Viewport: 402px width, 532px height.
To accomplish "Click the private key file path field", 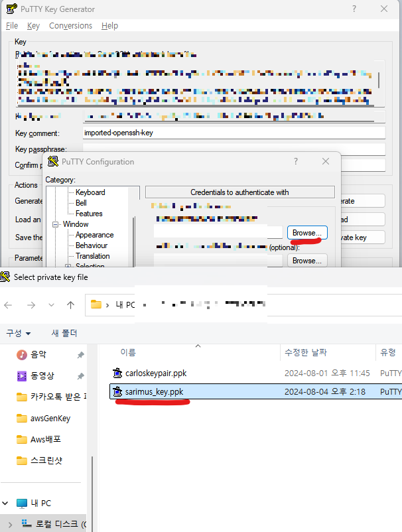I will (x=218, y=232).
